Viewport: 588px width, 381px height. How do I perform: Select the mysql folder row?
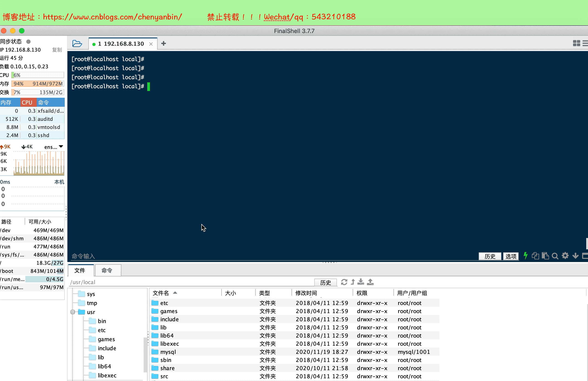click(294, 352)
